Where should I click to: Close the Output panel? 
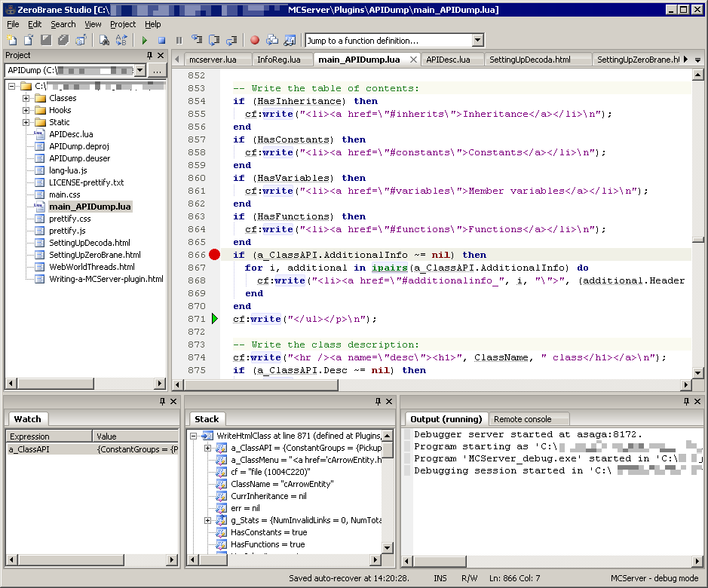pyautogui.click(x=697, y=402)
